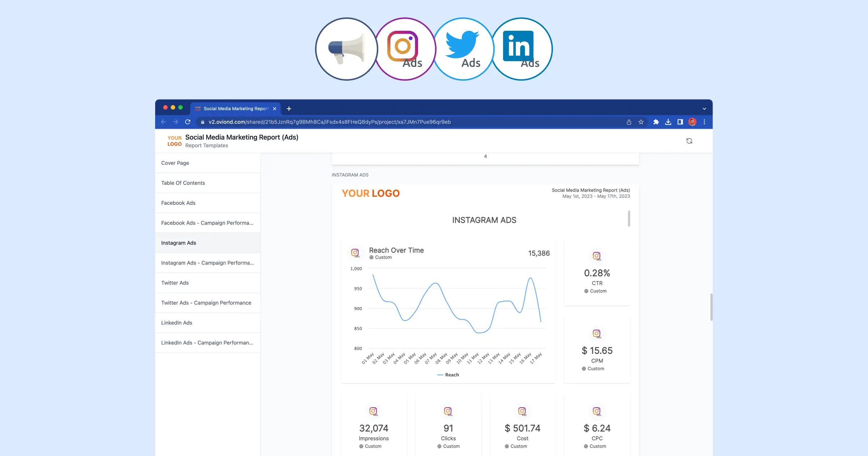Click the Custom label under CTR
868x456 pixels.
click(595, 291)
